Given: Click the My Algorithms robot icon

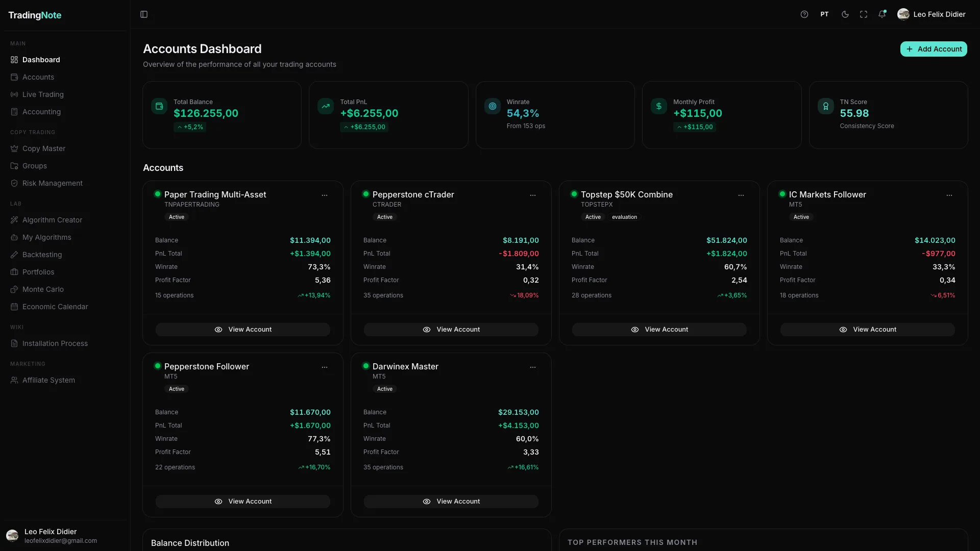Looking at the screenshot, I should (x=14, y=237).
